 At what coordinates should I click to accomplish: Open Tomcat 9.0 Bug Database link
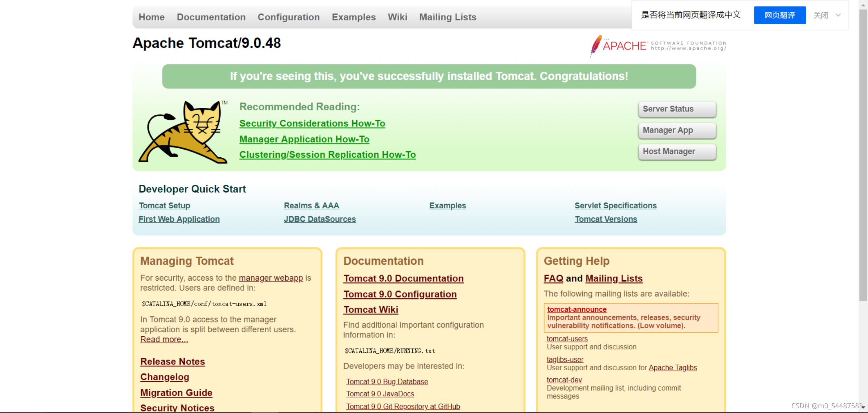pyautogui.click(x=387, y=382)
